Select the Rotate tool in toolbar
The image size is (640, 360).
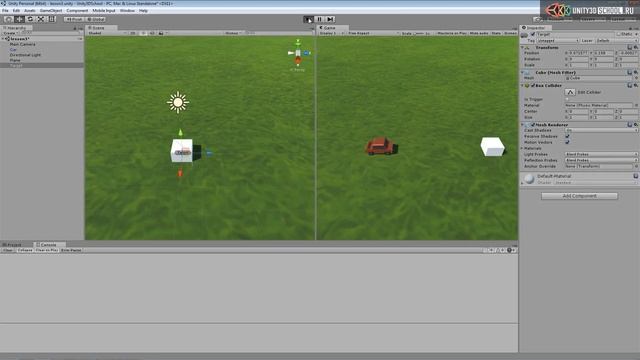pyautogui.click(x=30, y=19)
